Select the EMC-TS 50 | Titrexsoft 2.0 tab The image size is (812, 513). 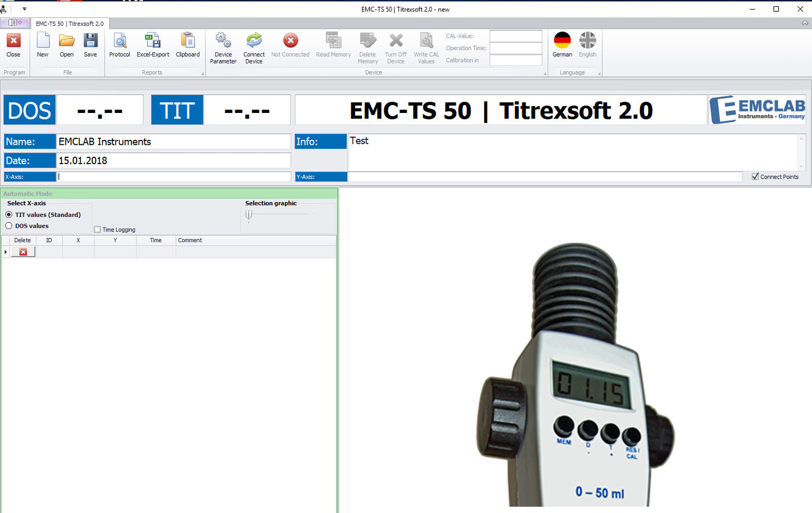click(x=70, y=24)
